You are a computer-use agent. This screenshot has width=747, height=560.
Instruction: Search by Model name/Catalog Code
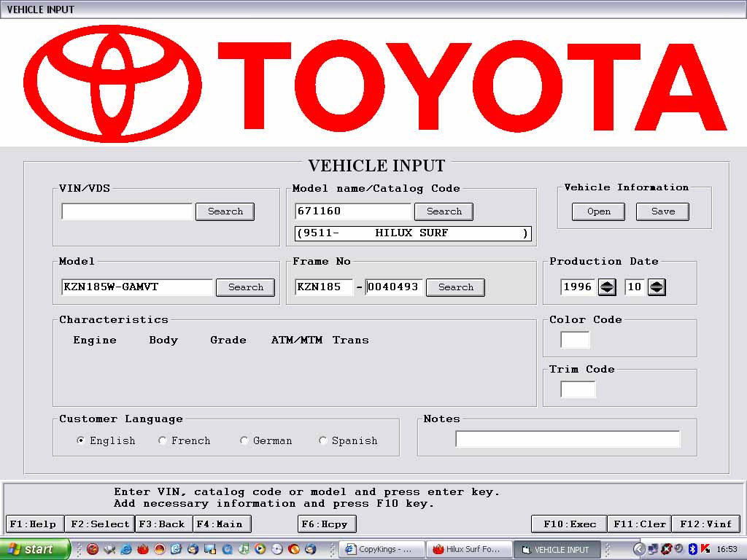coord(444,211)
